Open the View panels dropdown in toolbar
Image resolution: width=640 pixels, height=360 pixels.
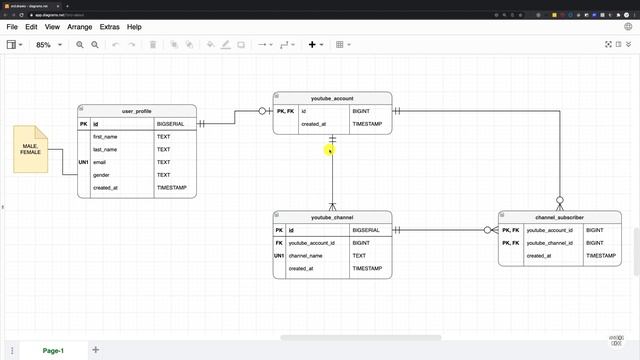[14, 44]
